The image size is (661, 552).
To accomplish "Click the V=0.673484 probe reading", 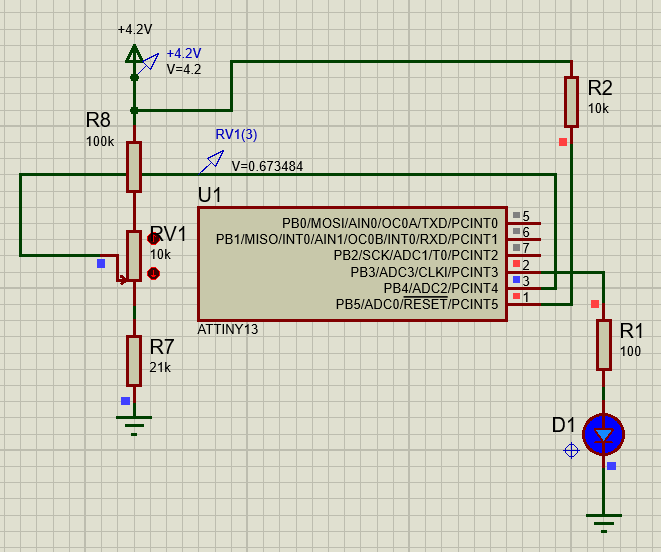I will tap(267, 166).
